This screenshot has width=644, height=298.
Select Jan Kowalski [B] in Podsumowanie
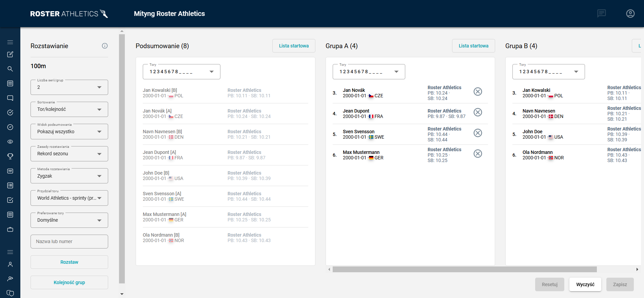tap(226, 93)
